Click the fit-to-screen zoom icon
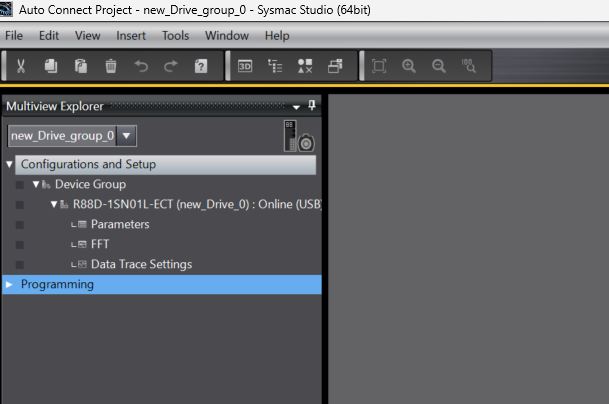 pos(379,66)
